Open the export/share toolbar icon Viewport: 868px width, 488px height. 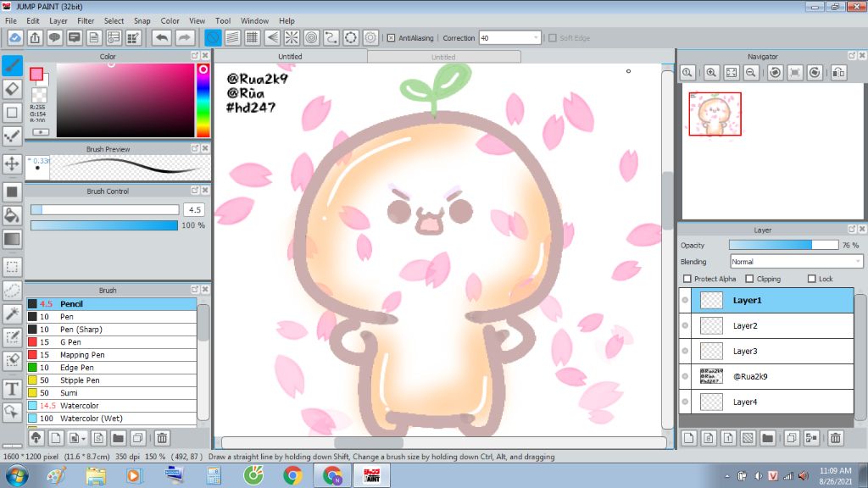click(x=35, y=37)
